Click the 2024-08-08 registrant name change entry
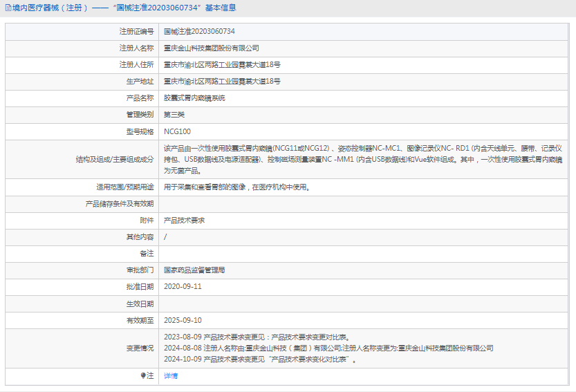 click(x=328, y=348)
